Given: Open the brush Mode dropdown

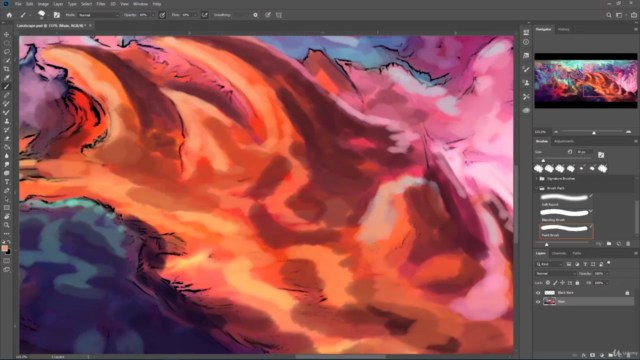Looking at the screenshot, I should pos(98,15).
